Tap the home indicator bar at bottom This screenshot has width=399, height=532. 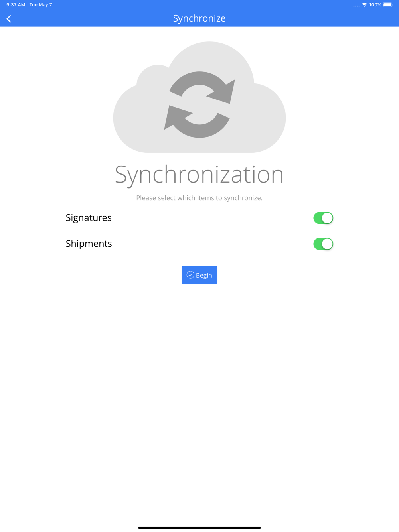[199, 528]
